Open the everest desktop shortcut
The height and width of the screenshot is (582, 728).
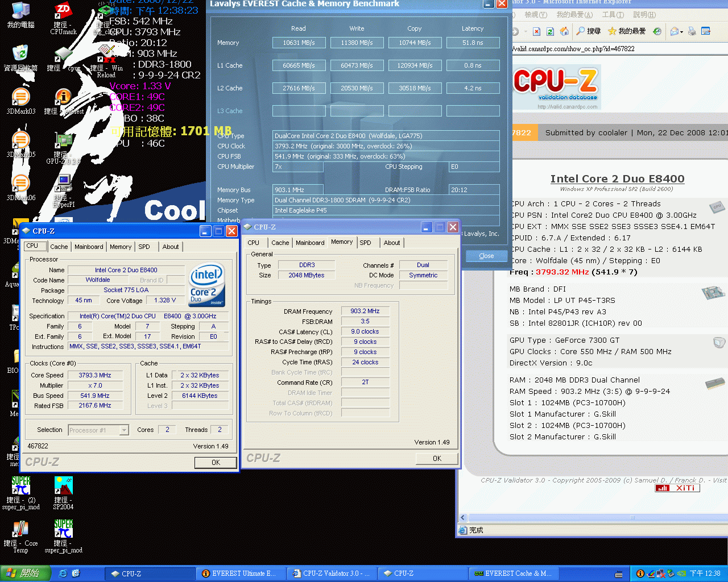(63, 101)
